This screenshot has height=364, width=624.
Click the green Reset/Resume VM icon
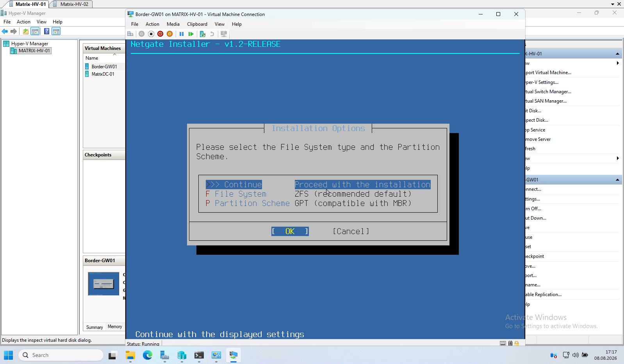(191, 34)
